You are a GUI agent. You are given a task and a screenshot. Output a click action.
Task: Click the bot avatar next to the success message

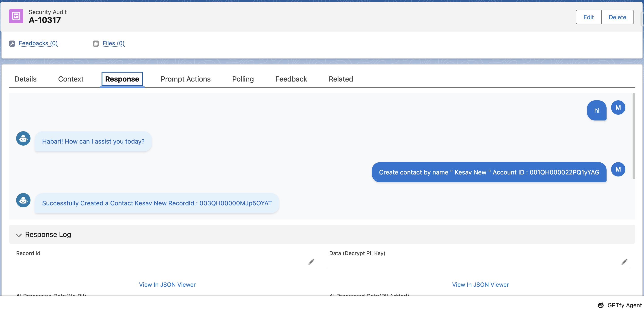(x=23, y=200)
